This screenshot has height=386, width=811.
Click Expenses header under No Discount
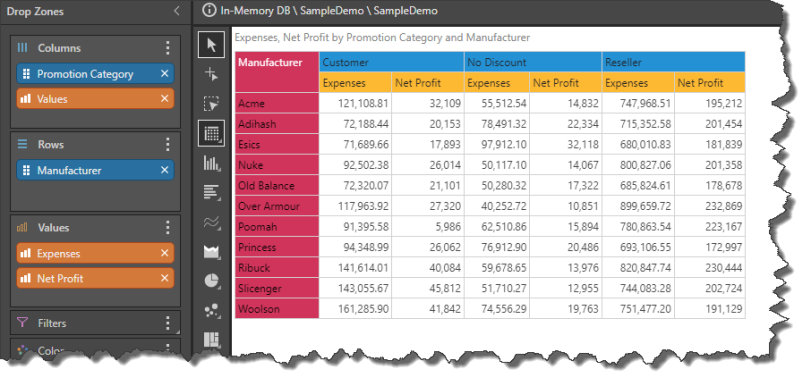coord(497,83)
